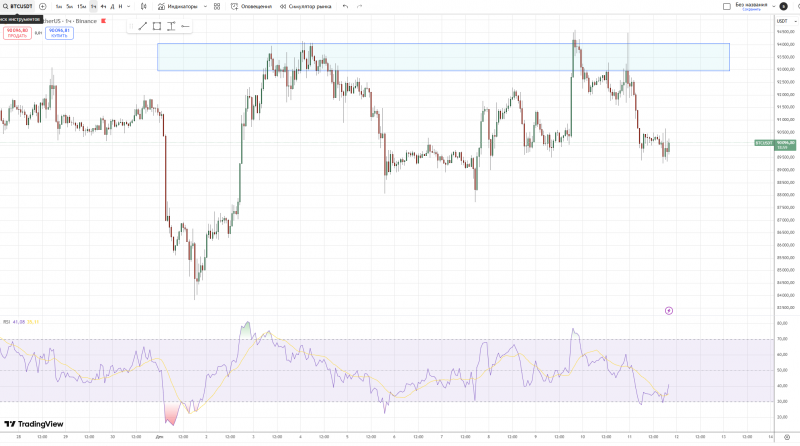Viewport: 800px width, 446px height.
Task: Open the Индикаторы indicators menu
Action: pos(178,7)
